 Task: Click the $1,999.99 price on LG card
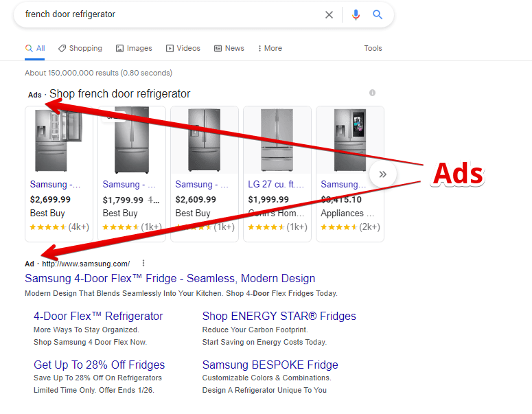(268, 199)
